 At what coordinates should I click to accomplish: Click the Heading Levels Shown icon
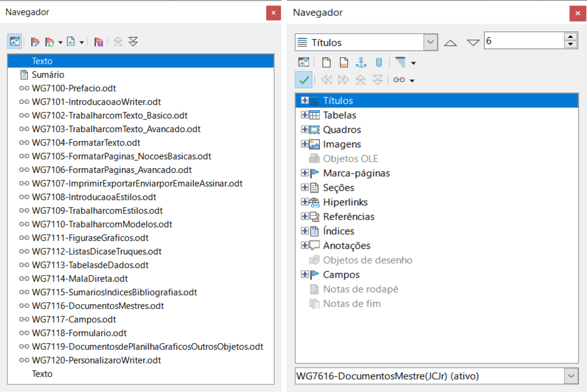click(x=400, y=62)
